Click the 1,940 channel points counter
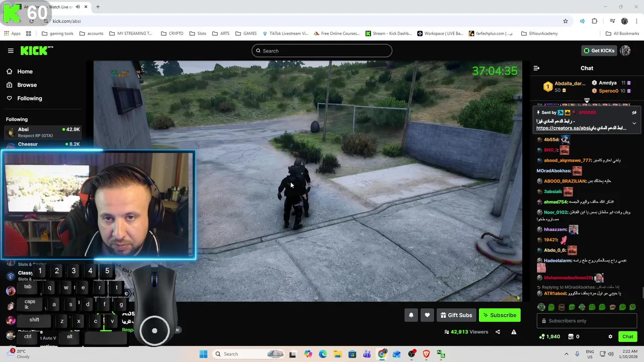Image resolution: width=644 pixels, height=362 pixels. pos(549,337)
